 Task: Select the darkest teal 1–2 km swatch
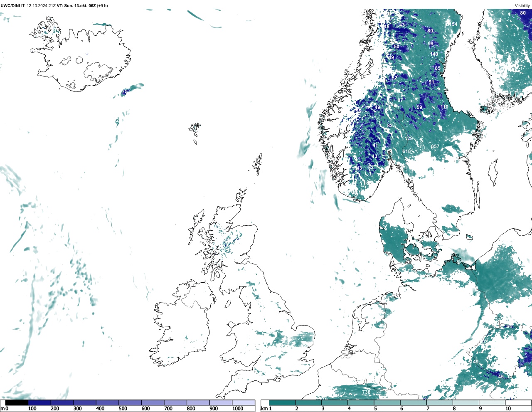coord(282,402)
